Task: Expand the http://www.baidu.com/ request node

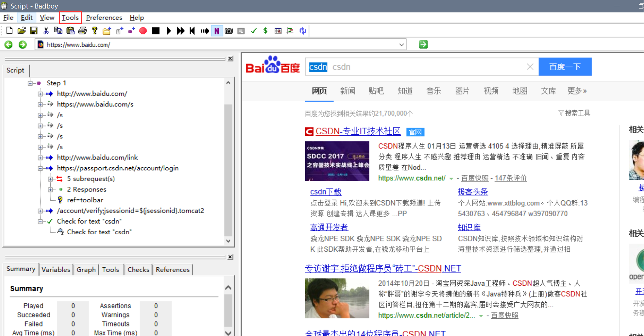Action: pos(40,94)
